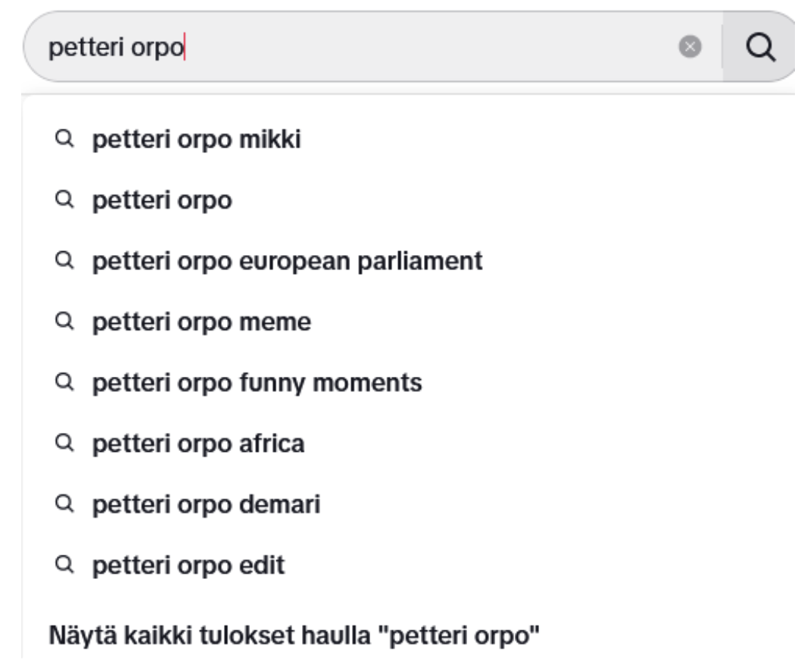The image size is (801, 672).
Task: Click search icon beside plain petteri orpo
Action: pos(64,199)
